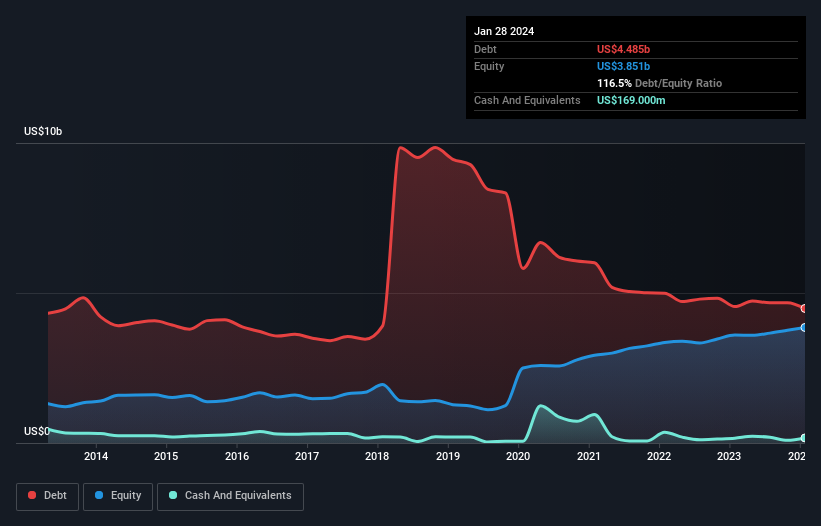This screenshot has height=526, width=821.
Task: Click the 2021 x-axis label
Action: click(x=589, y=456)
